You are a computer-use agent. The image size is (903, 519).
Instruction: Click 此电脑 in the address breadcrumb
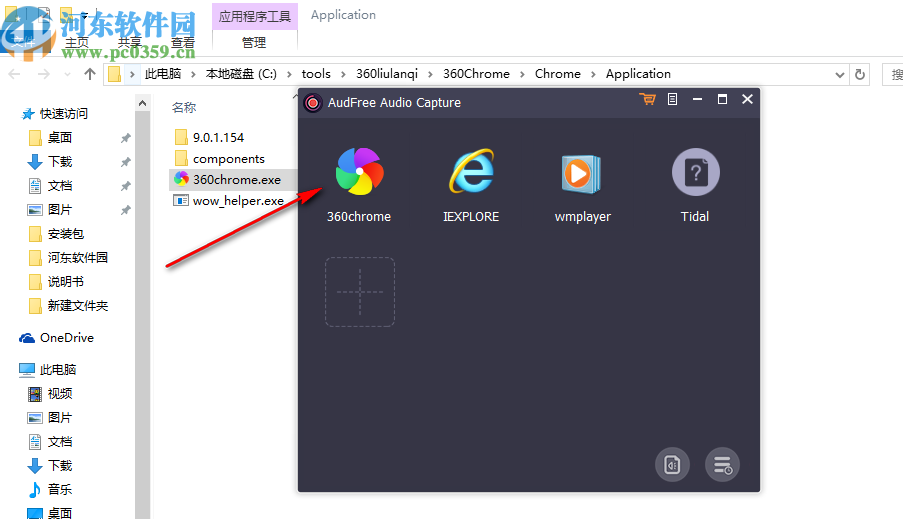pos(163,74)
